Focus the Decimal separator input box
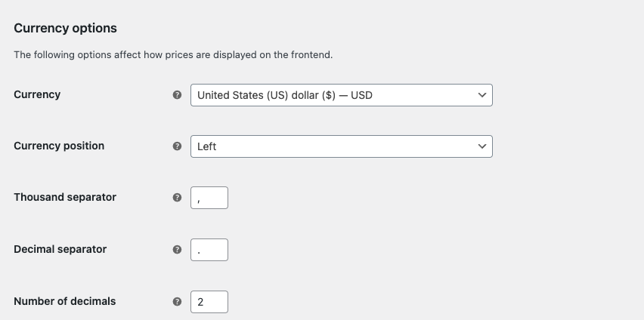644x320 pixels. coord(209,250)
